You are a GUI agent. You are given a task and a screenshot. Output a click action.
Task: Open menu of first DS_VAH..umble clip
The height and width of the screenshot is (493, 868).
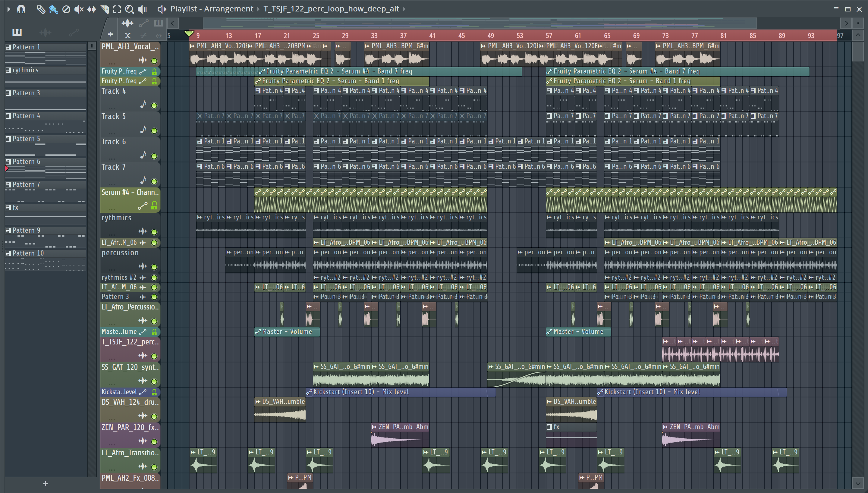click(258, 402)
